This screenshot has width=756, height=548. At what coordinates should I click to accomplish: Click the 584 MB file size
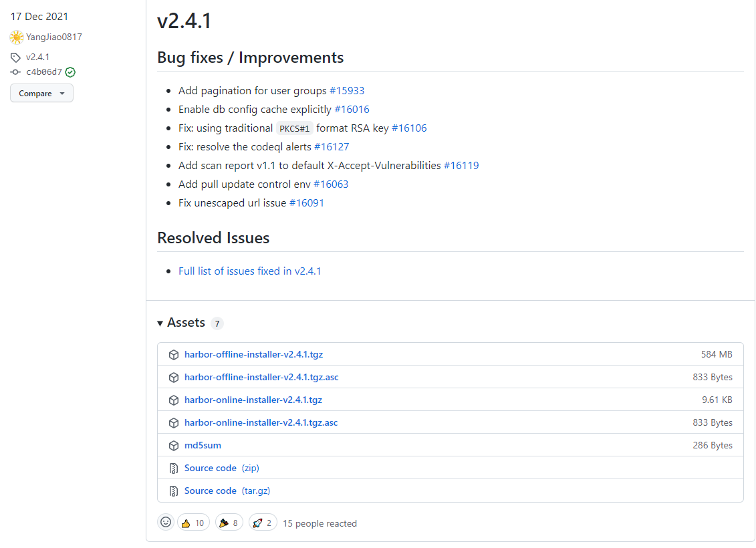(717, 355)
